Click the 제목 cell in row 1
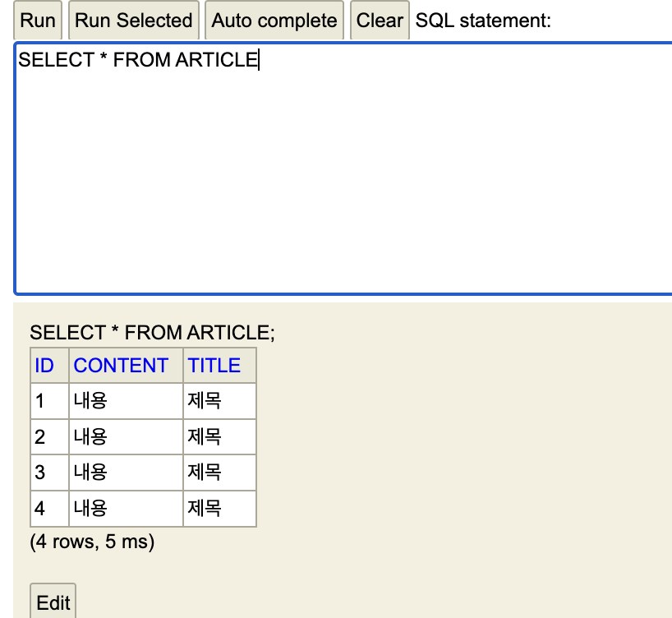The image size is (672, 618). click(x=219, y=401)
